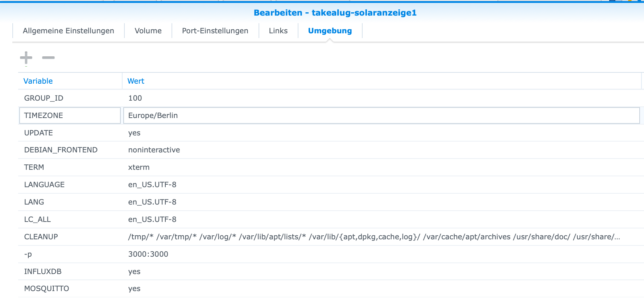Select the UPDATE variable row
Screen dimensions: 644x307
tap(38, 133)
